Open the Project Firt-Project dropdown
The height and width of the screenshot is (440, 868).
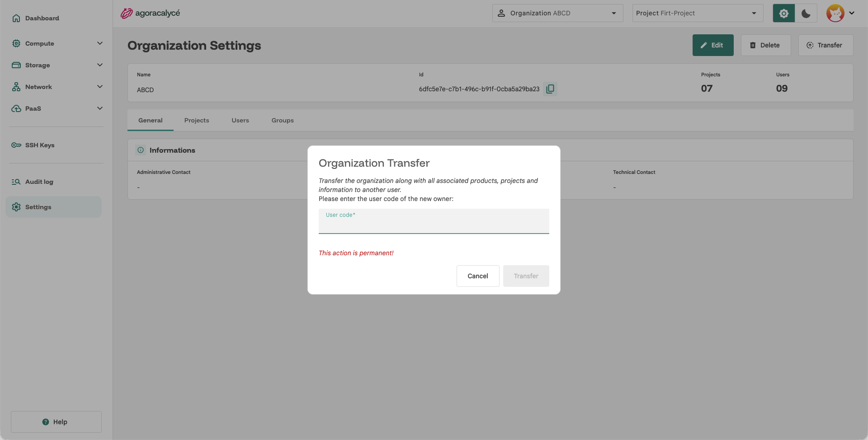(698, 13)
